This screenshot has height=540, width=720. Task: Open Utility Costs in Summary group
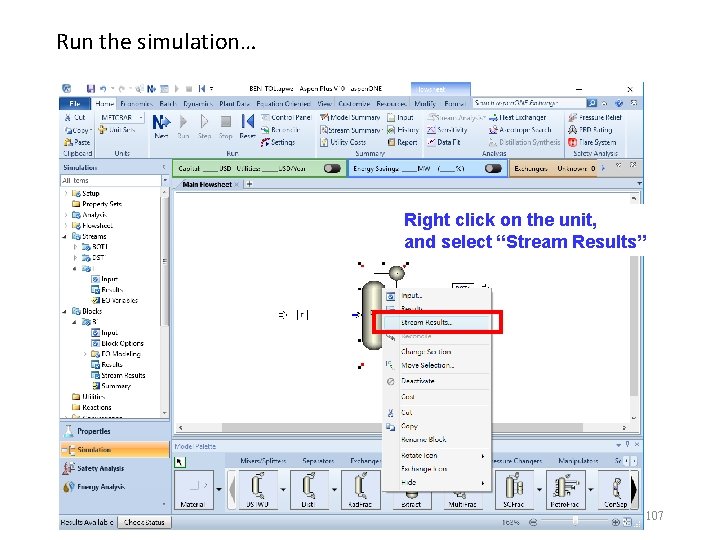(x=343, y=142)
